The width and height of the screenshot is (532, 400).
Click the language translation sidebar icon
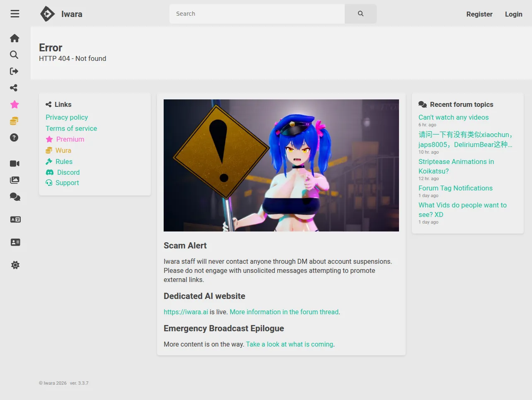pyautogui.click(x=15, y=219)
